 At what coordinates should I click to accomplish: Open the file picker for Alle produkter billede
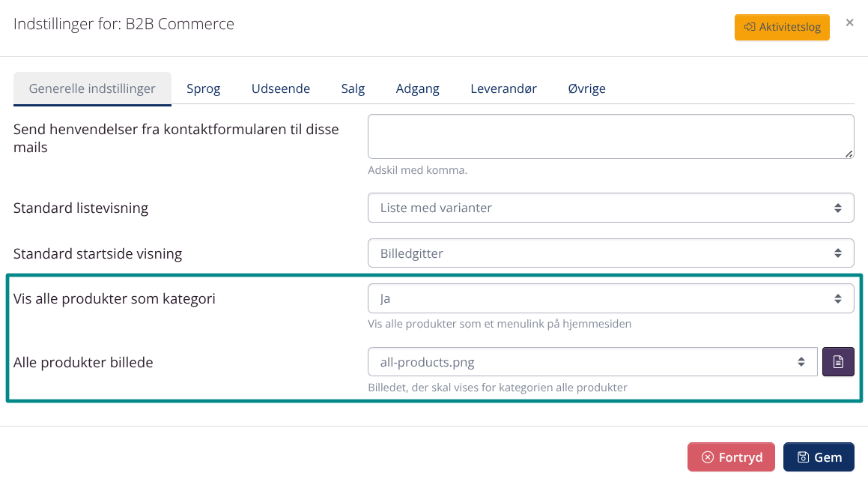point(838,361)
